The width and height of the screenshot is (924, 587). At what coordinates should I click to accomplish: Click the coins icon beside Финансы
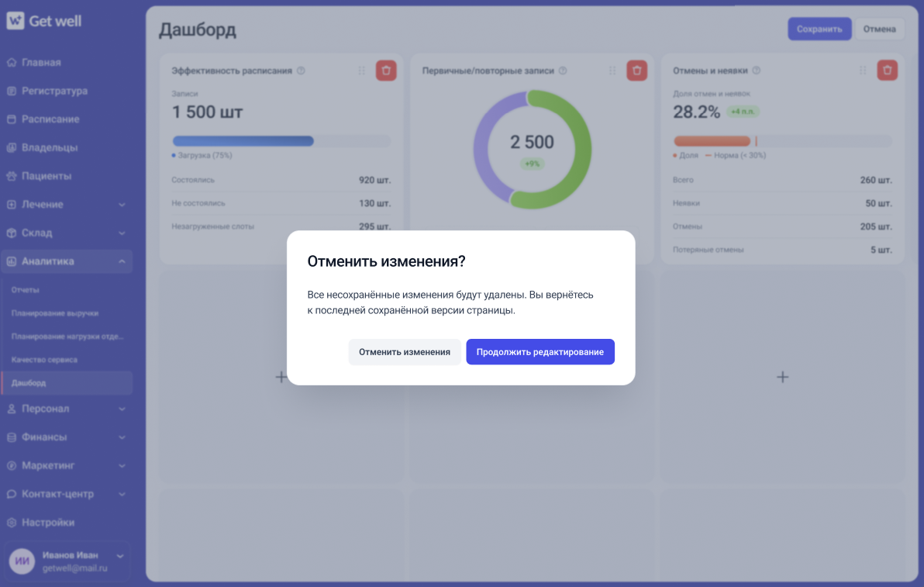[12, 437]
